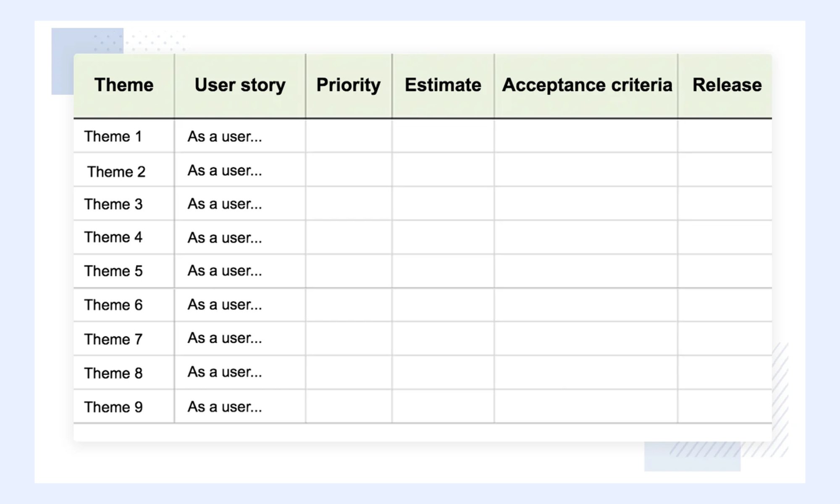Select the Theme 5 cell
This screenshot has height=504, width=840.
click(x=124, y=271)
